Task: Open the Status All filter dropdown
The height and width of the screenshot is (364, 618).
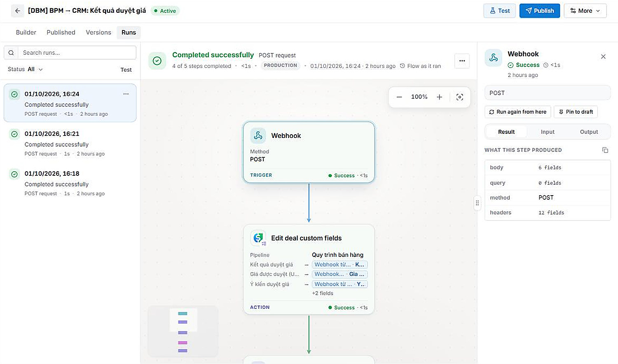Action: click(25, 69)
